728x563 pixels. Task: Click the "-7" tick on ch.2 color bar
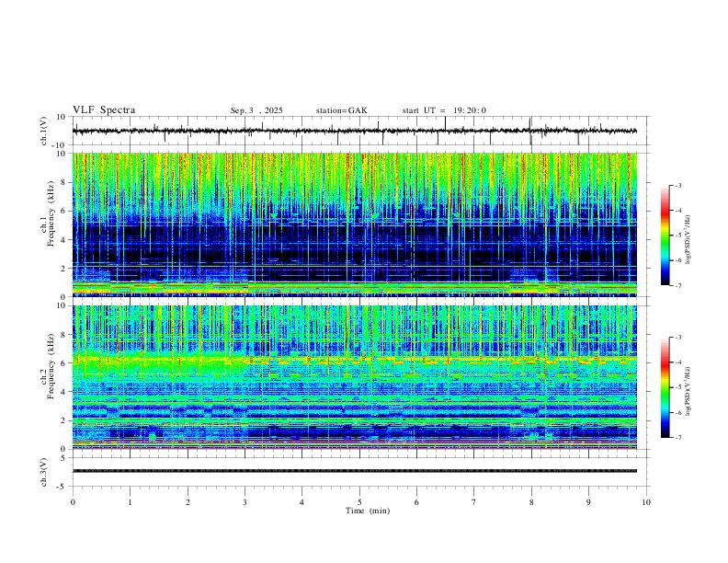pyautogui.click(x=677, y=437)
